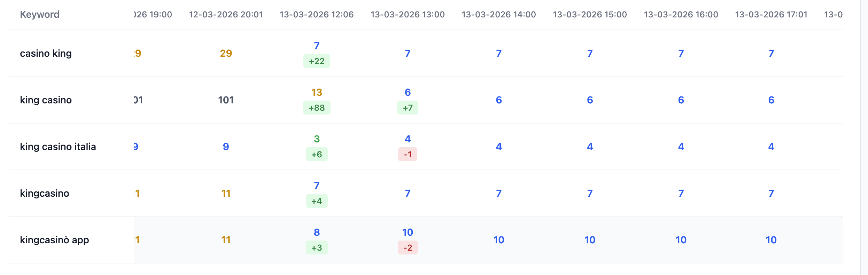Select the 13-03-2026 17:01 column header

click(x=771, y=15)
